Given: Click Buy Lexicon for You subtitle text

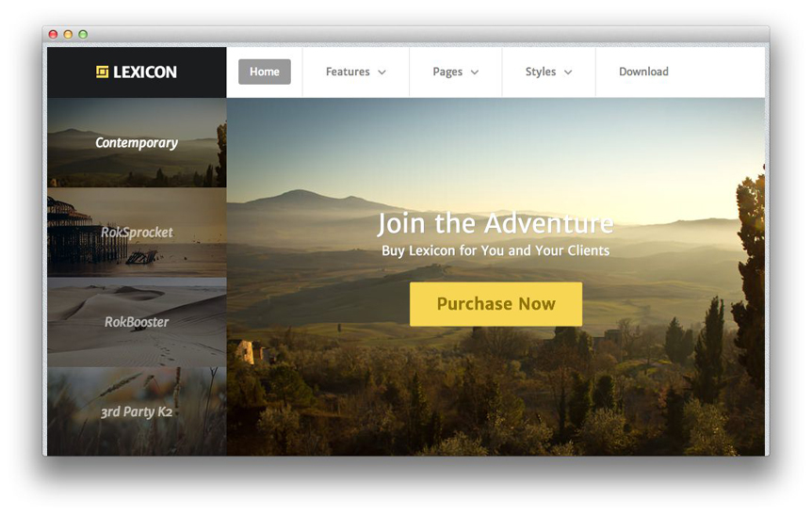Looking at the screenshot, I should coord(495,250).
